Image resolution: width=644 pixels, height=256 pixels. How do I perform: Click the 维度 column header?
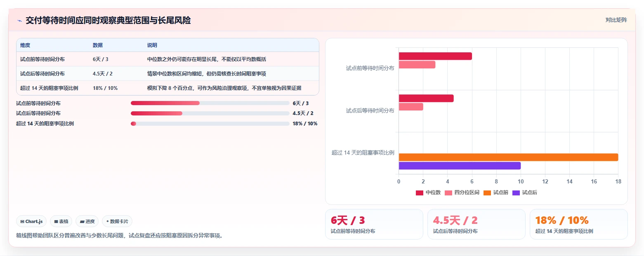[x=25, y=45]
